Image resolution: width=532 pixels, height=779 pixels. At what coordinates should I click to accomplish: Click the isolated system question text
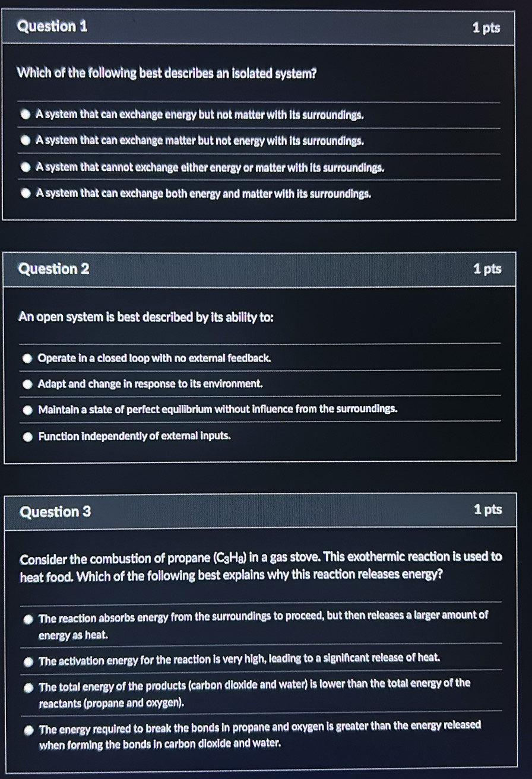pos(167,74)
